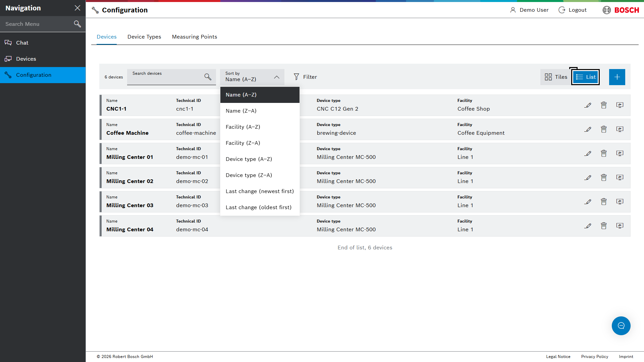Open monitor view for Milling Center 02

click(x=620, y=178)
